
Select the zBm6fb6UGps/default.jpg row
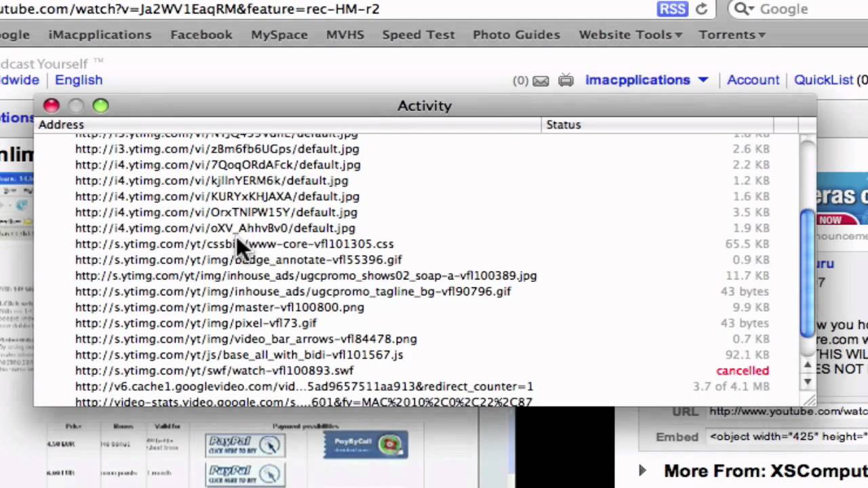point(417,149)
